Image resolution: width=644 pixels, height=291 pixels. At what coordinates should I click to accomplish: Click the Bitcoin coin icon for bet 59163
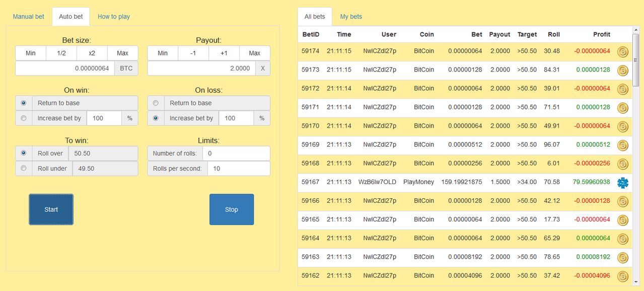[623, 258]
